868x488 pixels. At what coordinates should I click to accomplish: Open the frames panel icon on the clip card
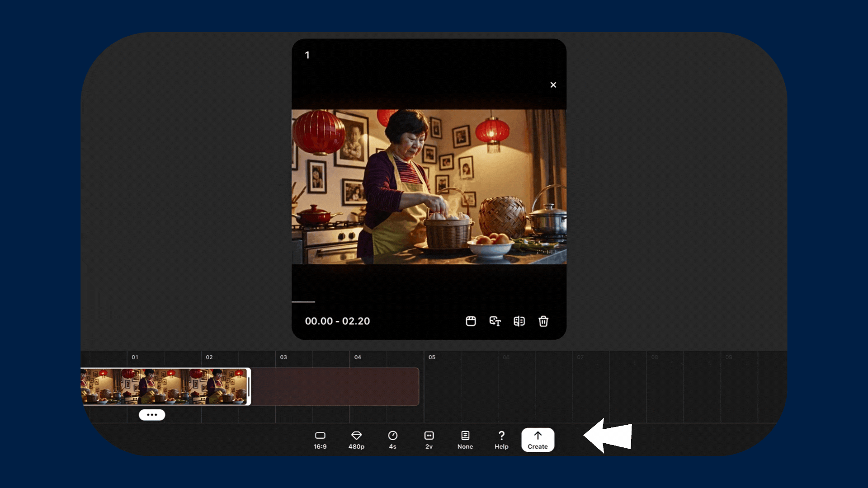click(471, 321)
